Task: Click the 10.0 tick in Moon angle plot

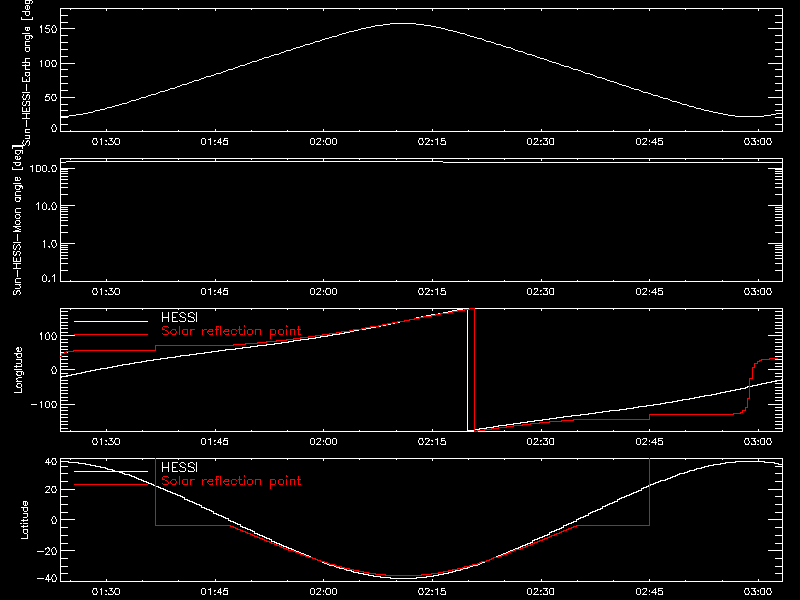Action: (46, 206)
